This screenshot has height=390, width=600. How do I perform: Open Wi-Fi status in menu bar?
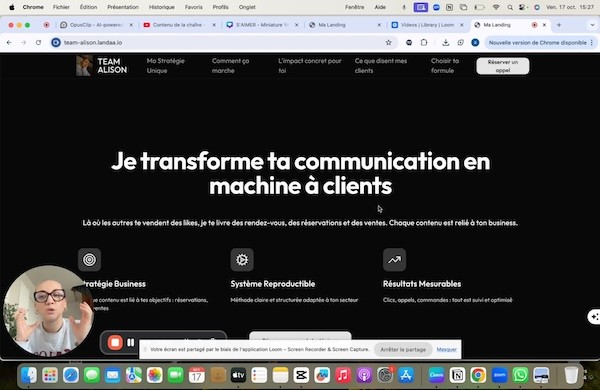(496, 7)
